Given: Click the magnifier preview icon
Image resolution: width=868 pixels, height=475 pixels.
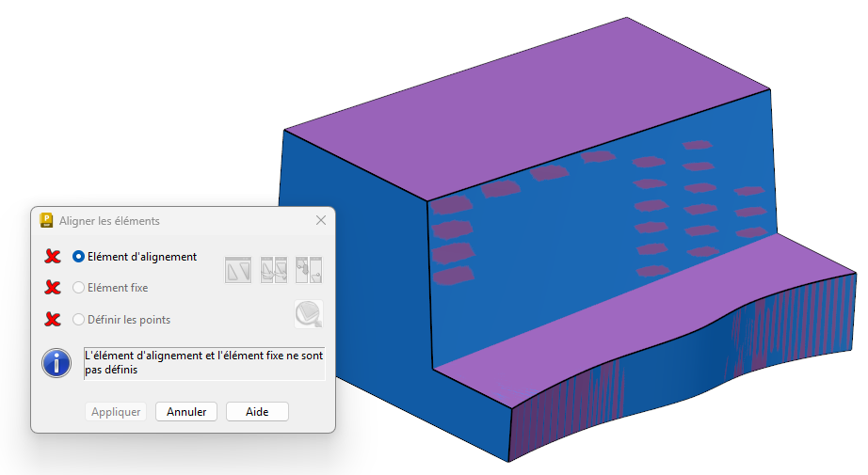Looking at the screenshot, I should coord(308,313).
